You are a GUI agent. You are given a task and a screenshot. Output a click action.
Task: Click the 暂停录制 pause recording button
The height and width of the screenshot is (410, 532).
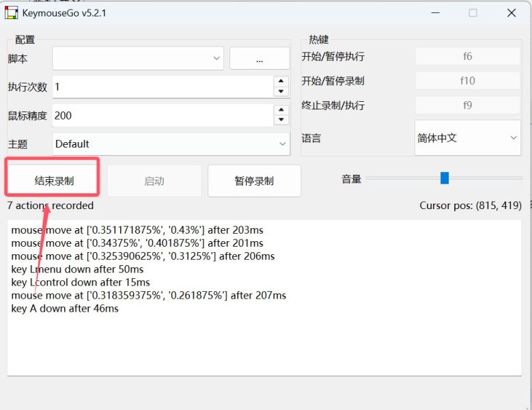(254, 181)
